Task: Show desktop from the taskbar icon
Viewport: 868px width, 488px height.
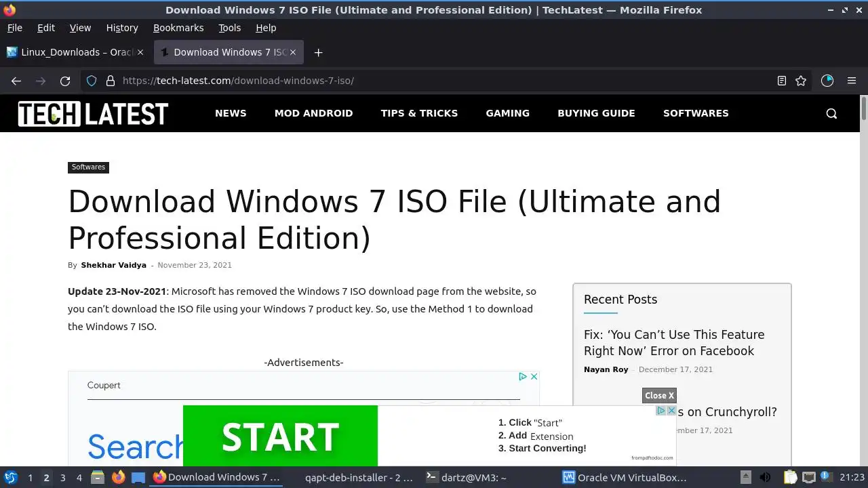Action: point(138,477)
